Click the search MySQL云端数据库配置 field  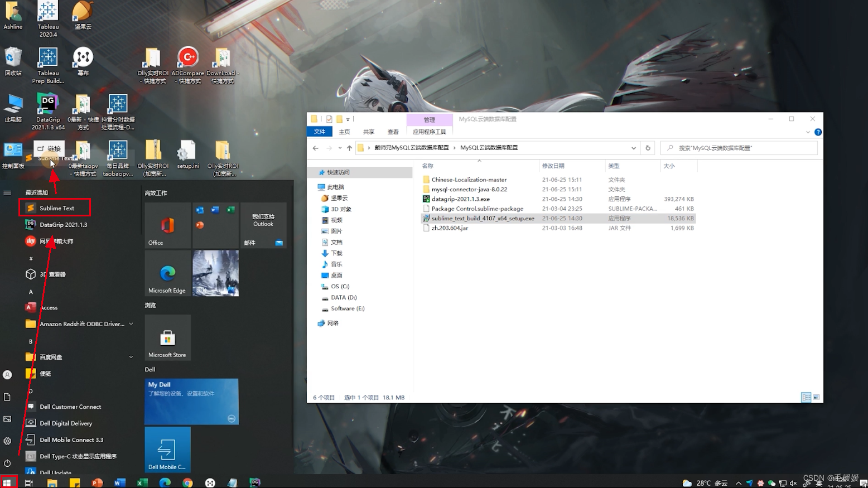739,148
